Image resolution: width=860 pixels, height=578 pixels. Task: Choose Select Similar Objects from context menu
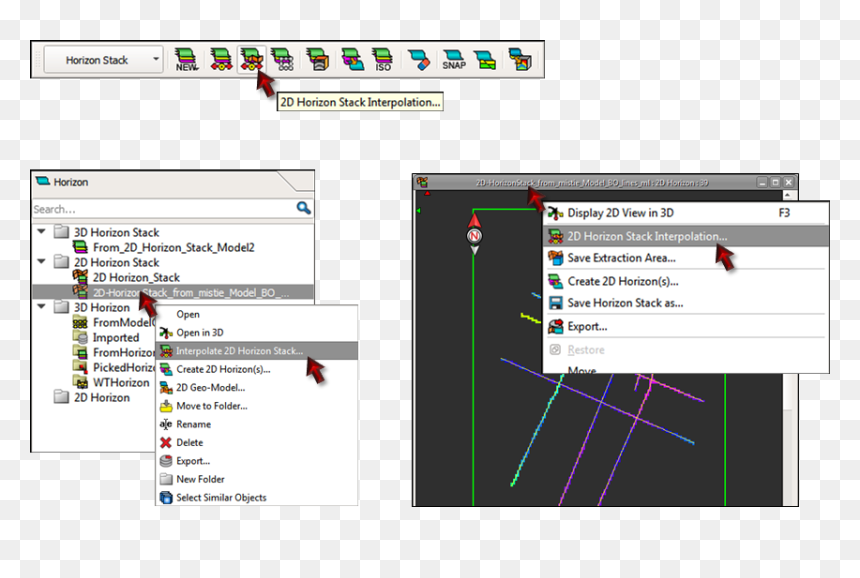(x=257, y=498)
